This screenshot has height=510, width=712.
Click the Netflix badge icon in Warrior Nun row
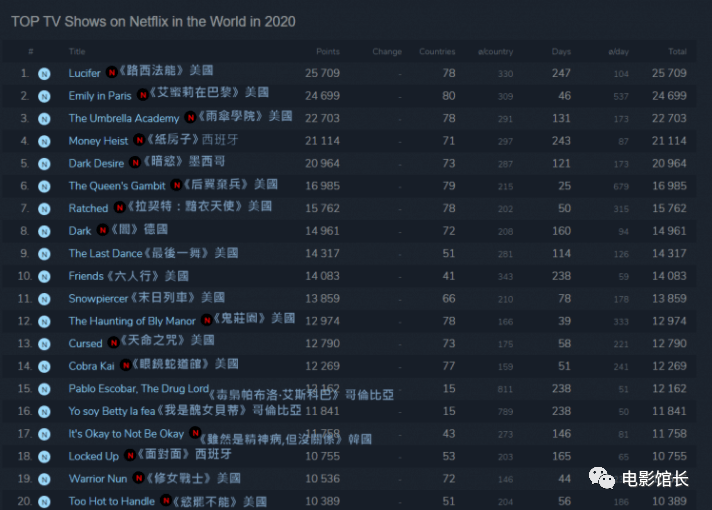coord(44,479)
